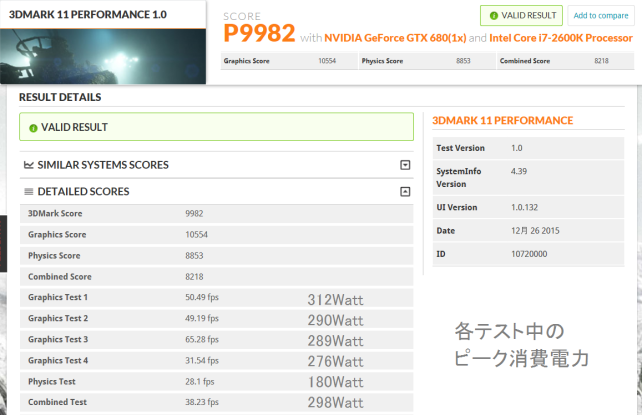Screen dimensions: 642x415
Task: Click the RESULT DETAILS heading
Action: tap(60, 97)
